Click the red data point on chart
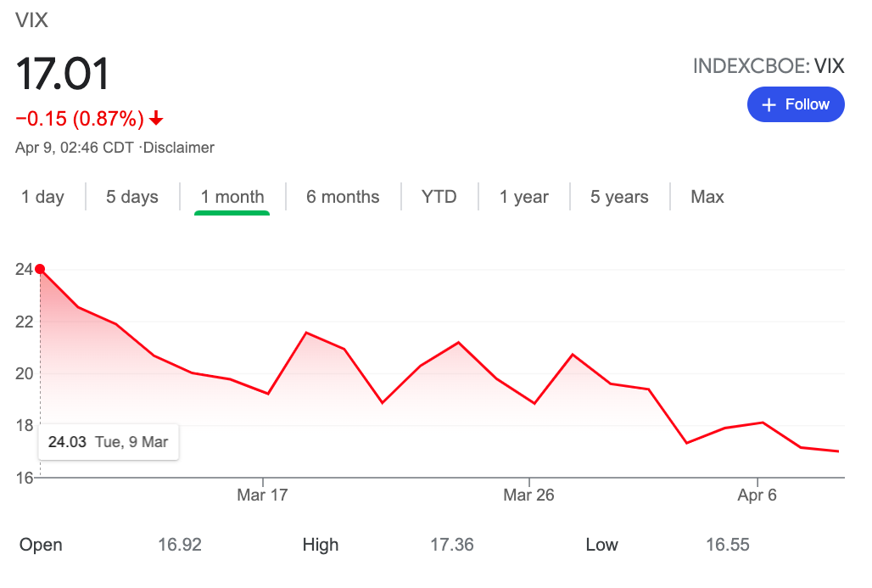The height and width of the screenshot is (588, 872). pyautogui.click(x=40, y=269)
